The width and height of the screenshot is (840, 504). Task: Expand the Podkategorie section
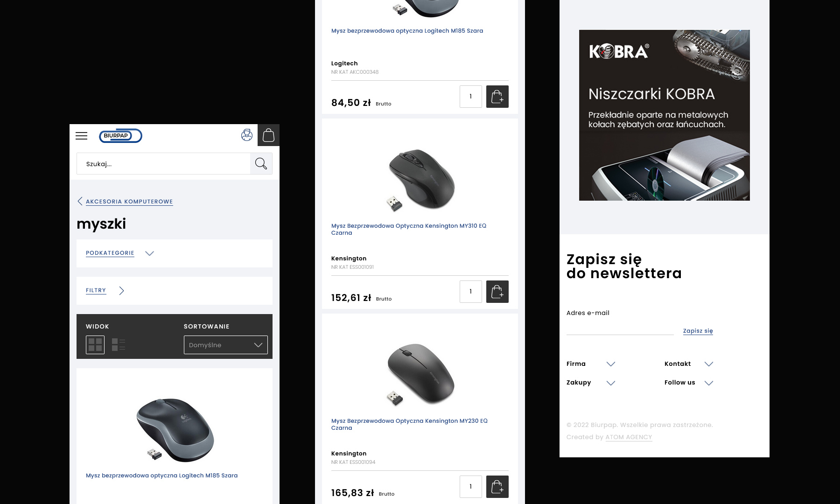(x=120, y=253)
